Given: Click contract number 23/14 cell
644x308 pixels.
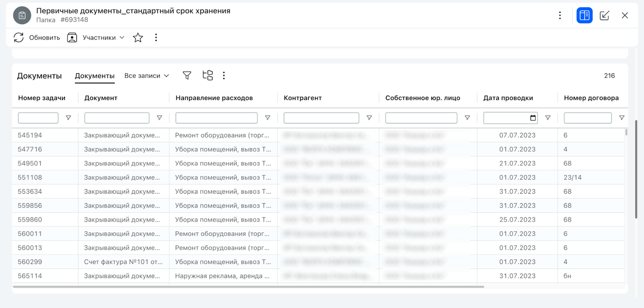Looking at the screenshot, I should pyautogui.click(x=572, y=177).
